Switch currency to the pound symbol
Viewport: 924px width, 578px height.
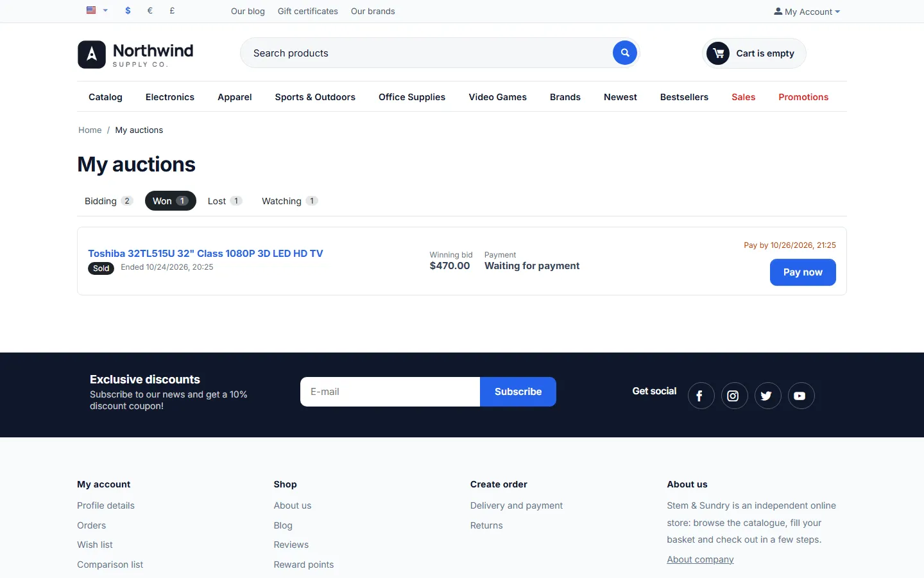coord(172,10)
